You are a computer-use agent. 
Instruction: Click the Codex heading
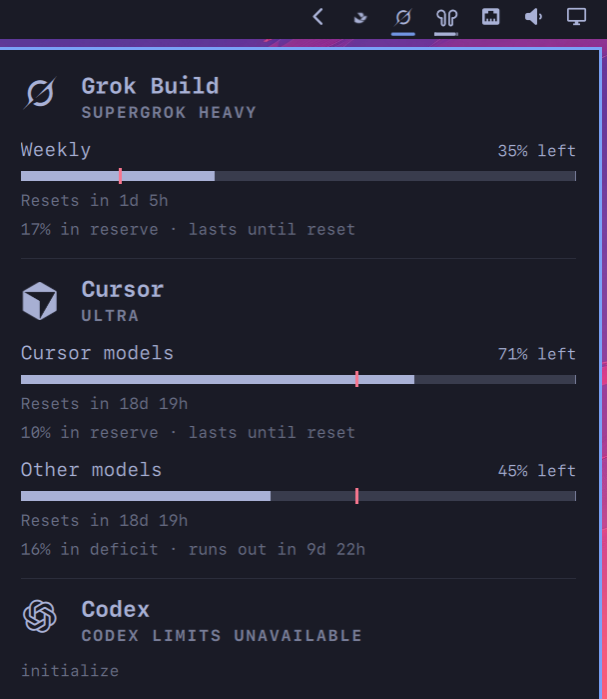tap(115, 609)
